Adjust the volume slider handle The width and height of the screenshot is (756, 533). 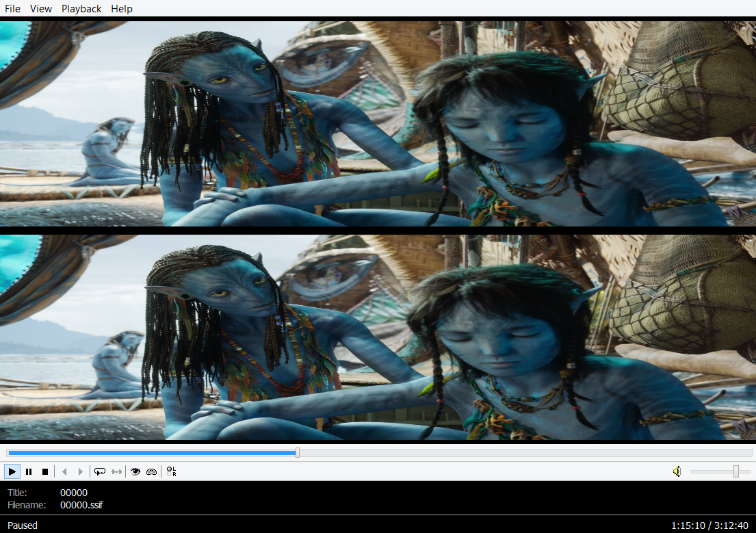pos(736,471)
